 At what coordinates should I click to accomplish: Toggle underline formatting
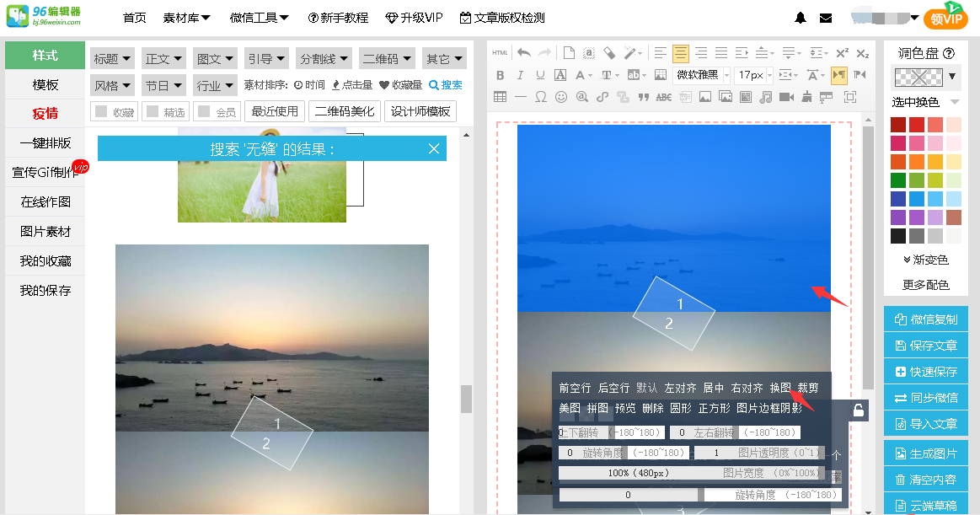(541, 75)
